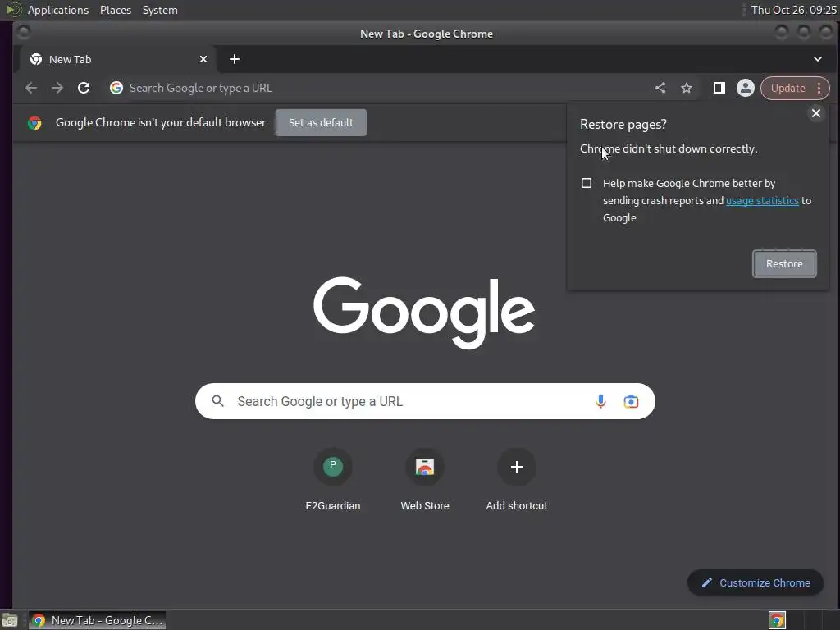Open the side panel icon
Screen dimensions: 840x630
pos(719,88)
